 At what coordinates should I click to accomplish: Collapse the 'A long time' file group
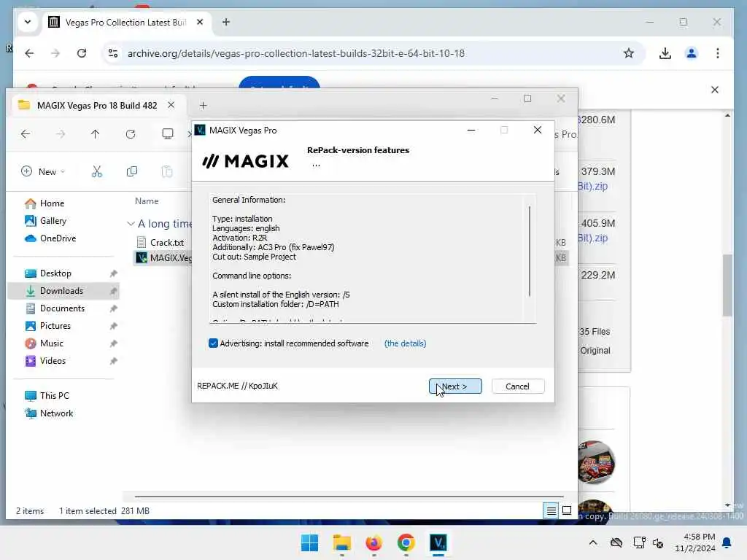pyautogui.click(x=131, y=224)
